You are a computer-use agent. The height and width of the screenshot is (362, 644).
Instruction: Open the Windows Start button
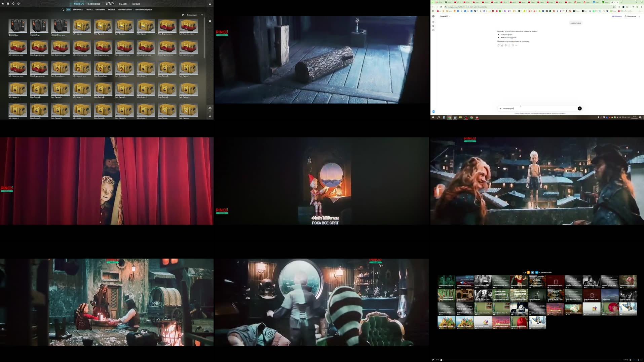point(433,118)
